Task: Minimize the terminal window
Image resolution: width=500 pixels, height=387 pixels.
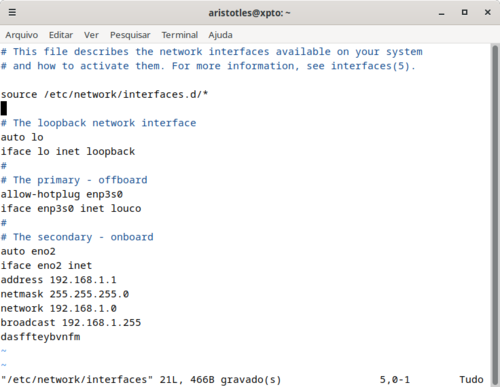Action: [x=442, y=13]
